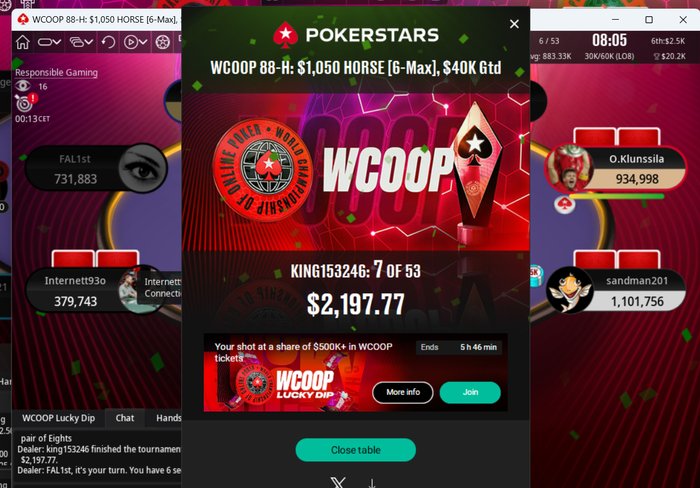The width and height of the screenshot is (700, 488).
Task: Open the hand replayer play dropdown
Action: click(x=135, y=42)
